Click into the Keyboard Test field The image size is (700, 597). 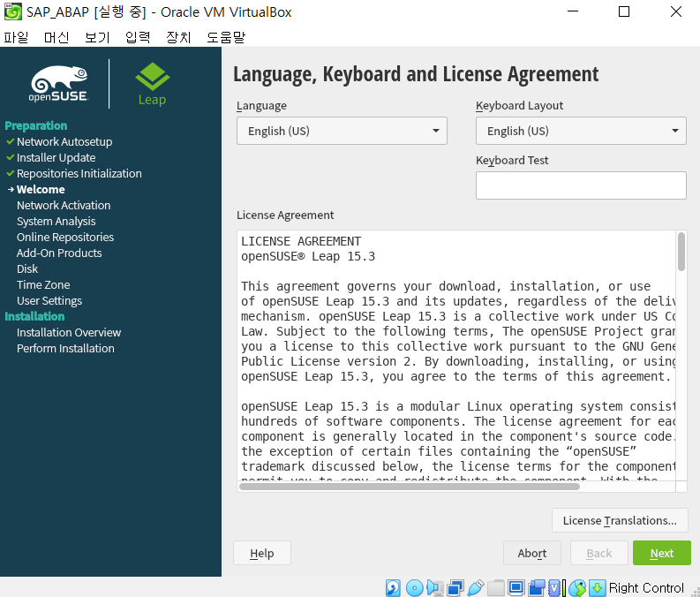(x=581, y=185)
